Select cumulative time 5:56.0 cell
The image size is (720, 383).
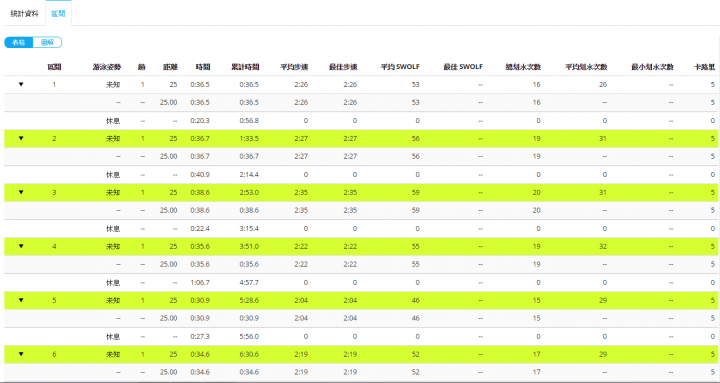tap(249, 337)
